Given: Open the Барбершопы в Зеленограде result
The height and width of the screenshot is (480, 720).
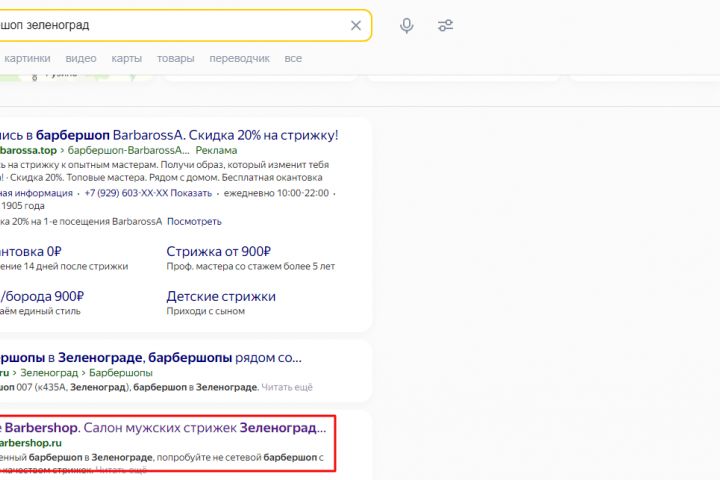Looking at the screenshot, I should 150,356.
